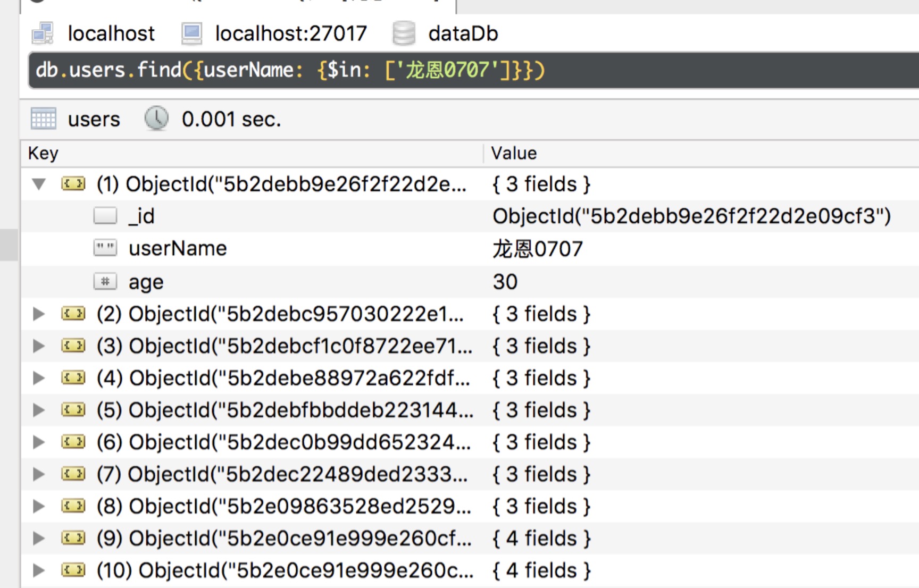This screenshot has height=588, width=919.
Task: Select row (7) ObjectId key text
Action: tap(282, 474)
